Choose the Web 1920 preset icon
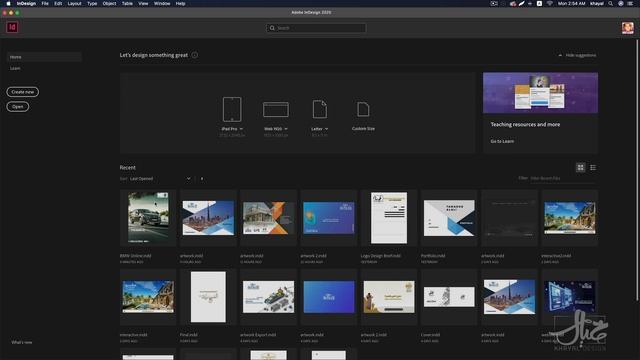This screenshot has width=640, height=360. [276, 109]
